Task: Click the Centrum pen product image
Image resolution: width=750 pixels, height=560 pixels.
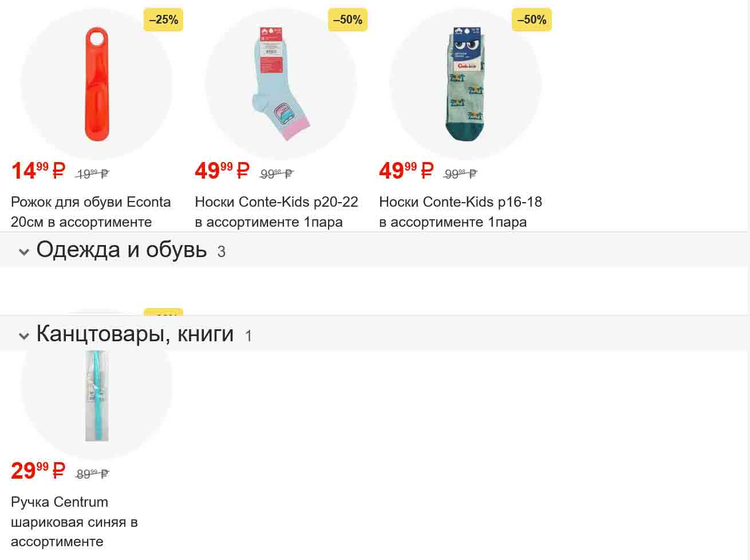Action: 96,395
